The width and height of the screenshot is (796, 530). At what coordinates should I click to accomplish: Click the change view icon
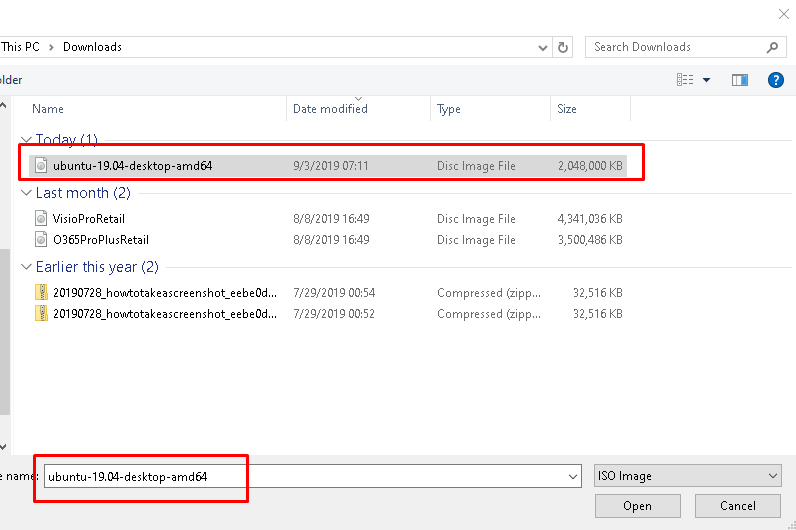click(x=685, y=80)
